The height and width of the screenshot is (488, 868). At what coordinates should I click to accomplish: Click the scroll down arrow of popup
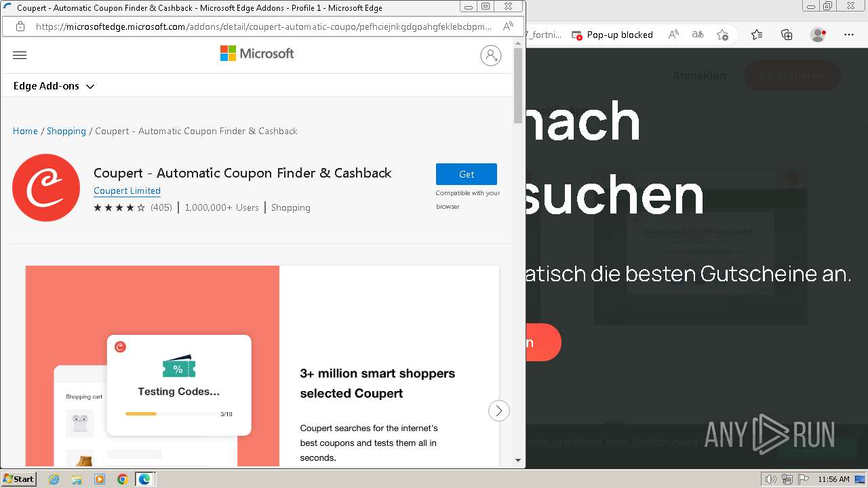[x=518, y=460]
